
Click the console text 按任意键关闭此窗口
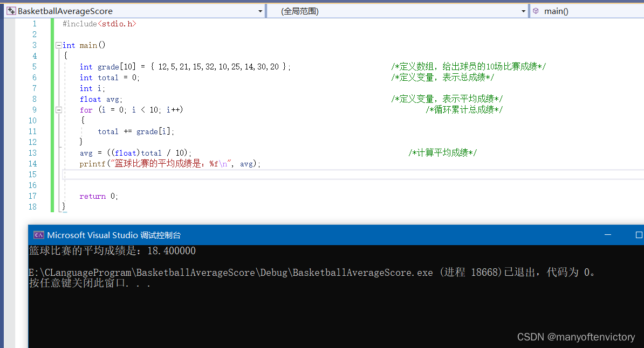(x=90, y=283)
